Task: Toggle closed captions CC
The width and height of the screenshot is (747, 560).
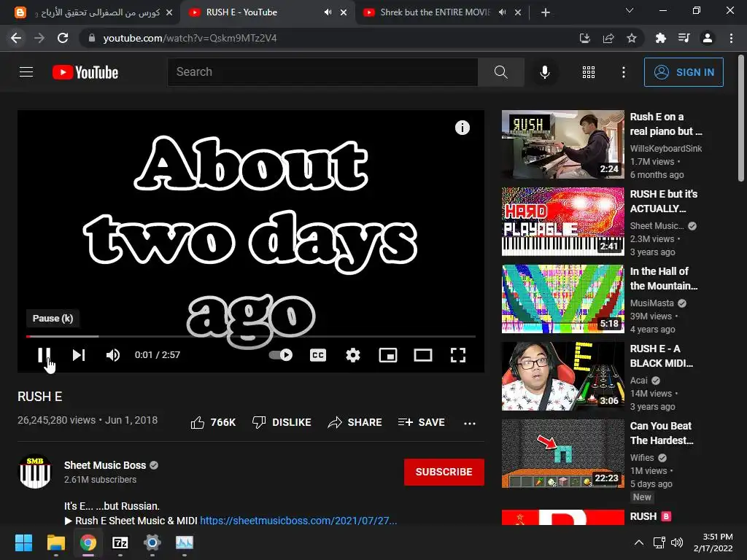Action: click(x=318, y=355)
